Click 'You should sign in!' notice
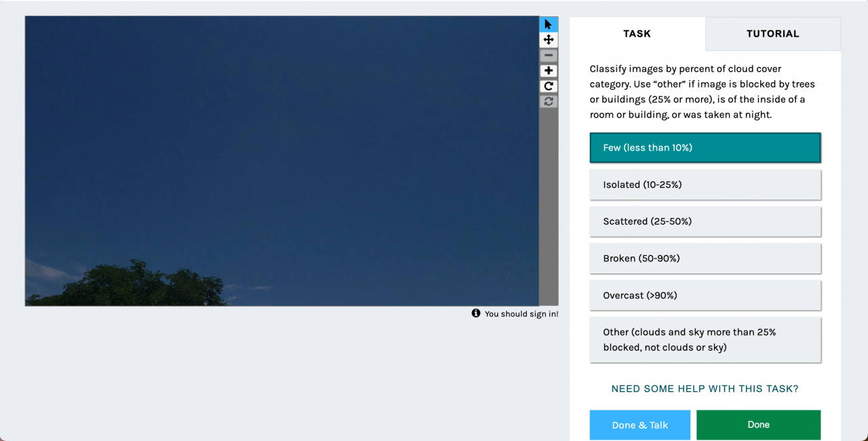This screenshot has width=868, height=441. coord(521,314)
